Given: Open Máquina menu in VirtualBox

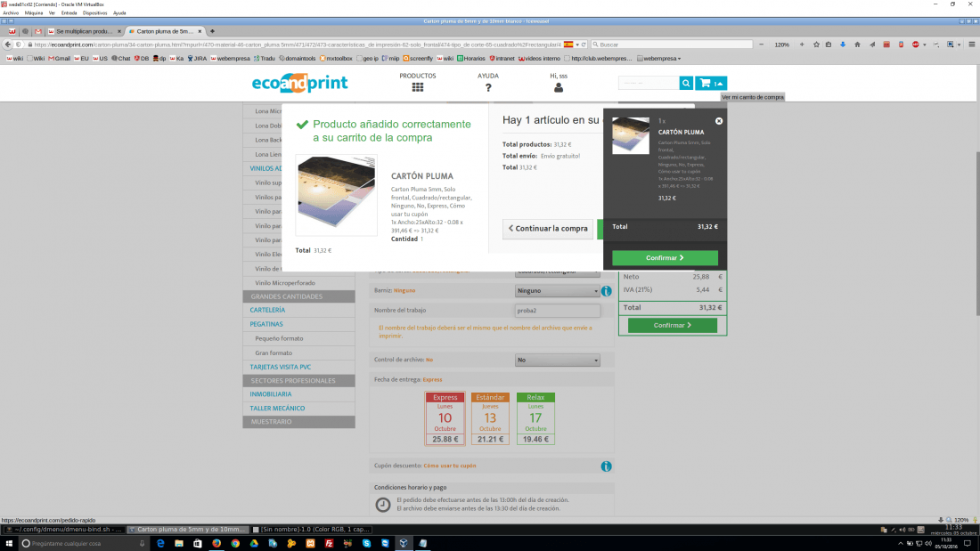Looking at the screenshot, I should (x=34, y=12).
